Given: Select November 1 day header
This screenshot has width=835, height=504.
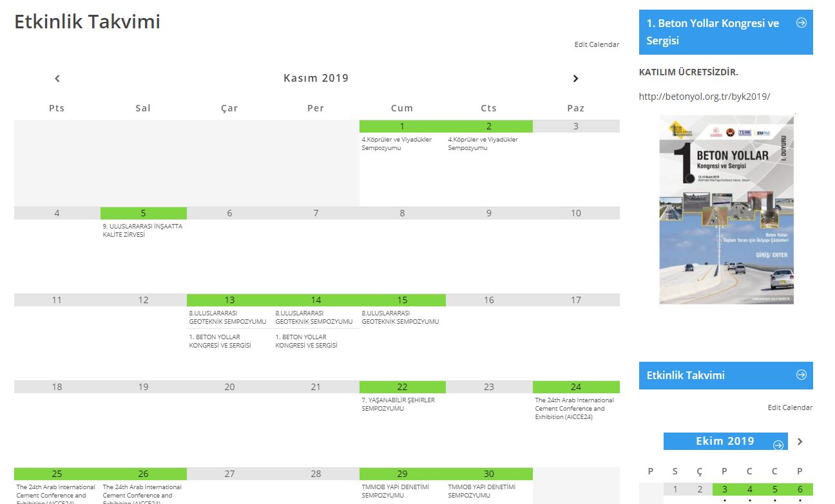Looking at the screenshot, I should coord(402,126).
